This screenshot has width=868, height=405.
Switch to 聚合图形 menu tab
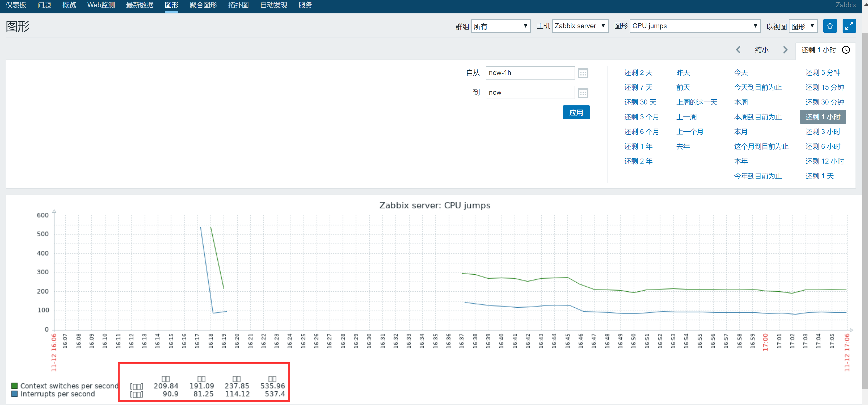tap(203, 5)
